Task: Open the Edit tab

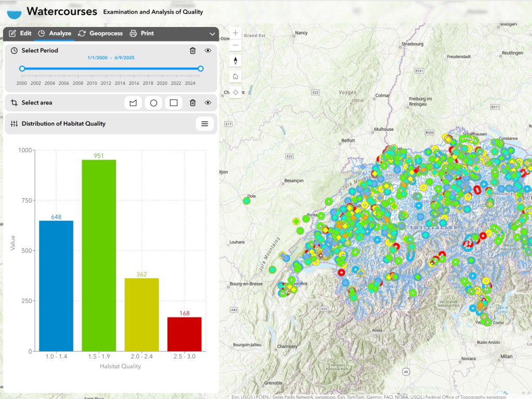Action: (x=20, y=33)
